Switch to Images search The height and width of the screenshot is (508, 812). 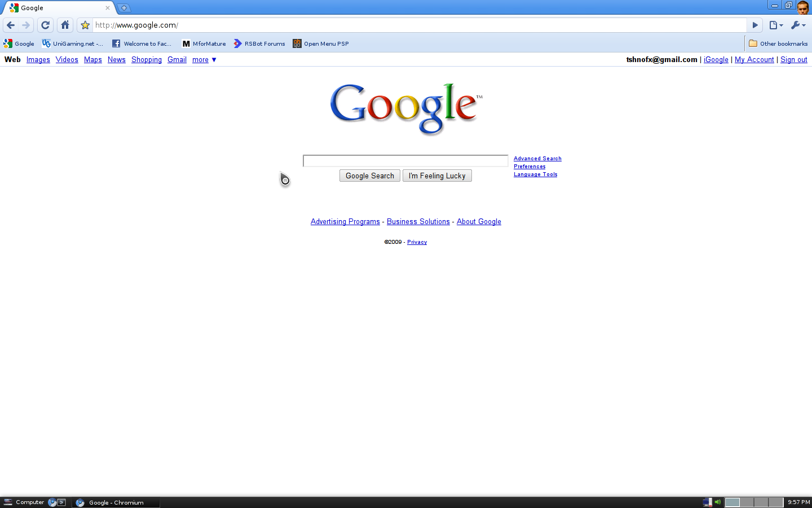click(38, 59)
